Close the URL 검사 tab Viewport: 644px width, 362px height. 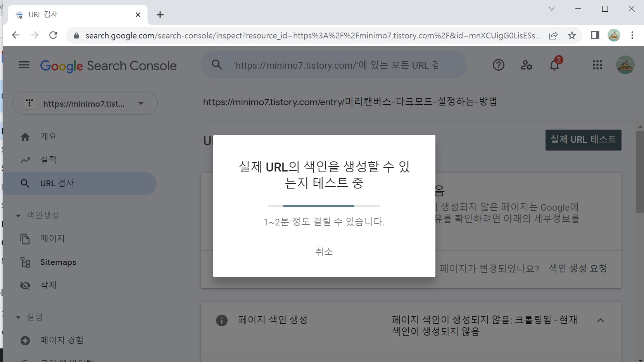pyautogui.click(x=138, y=15)
